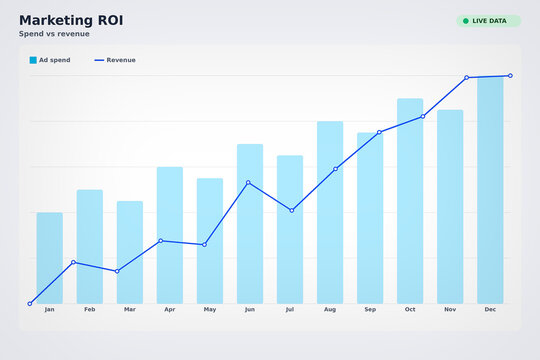The width and height of the screenshot is (540, 360).
Task: Click the Jul axis label
Action: point(290,309)
